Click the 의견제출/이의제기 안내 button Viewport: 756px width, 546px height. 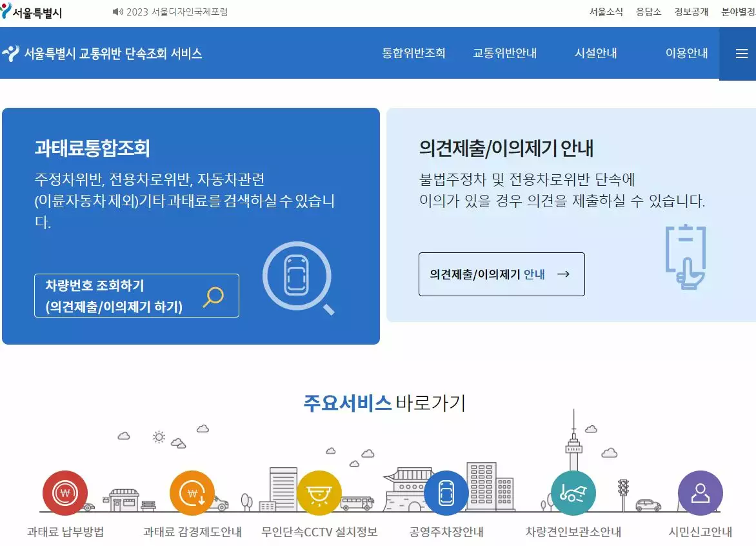point(502,274)
